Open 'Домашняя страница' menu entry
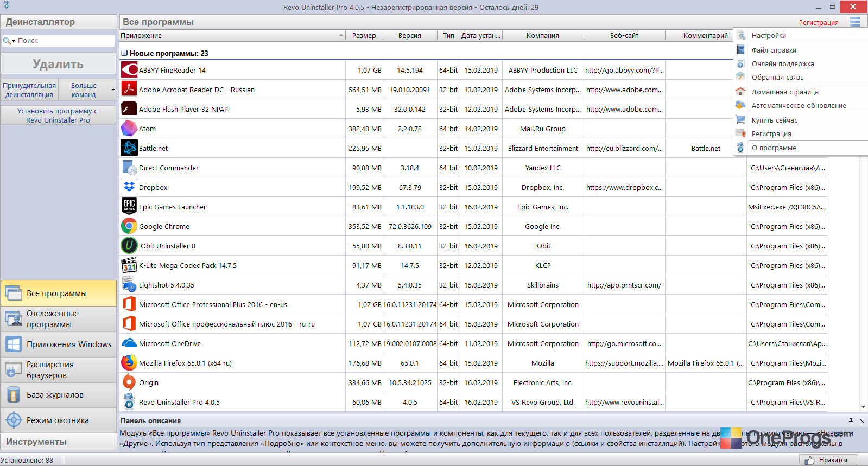 801,92
